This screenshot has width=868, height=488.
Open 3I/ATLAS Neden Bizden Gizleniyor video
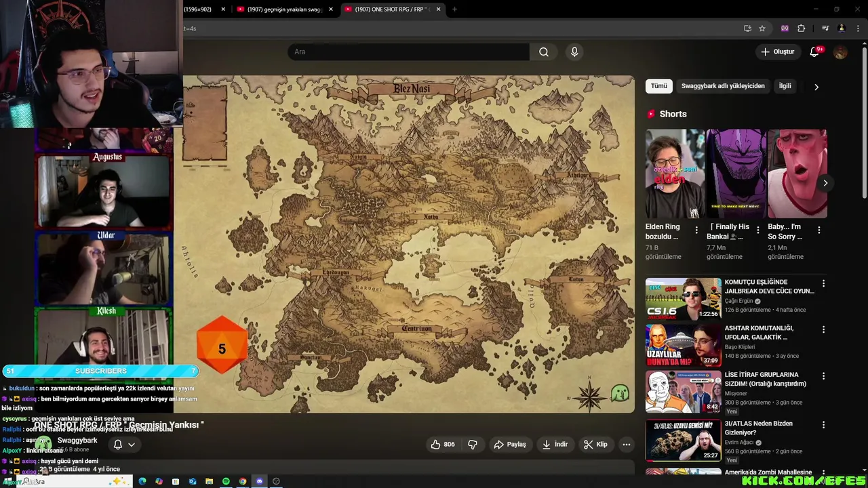click(x=758, y=428)
